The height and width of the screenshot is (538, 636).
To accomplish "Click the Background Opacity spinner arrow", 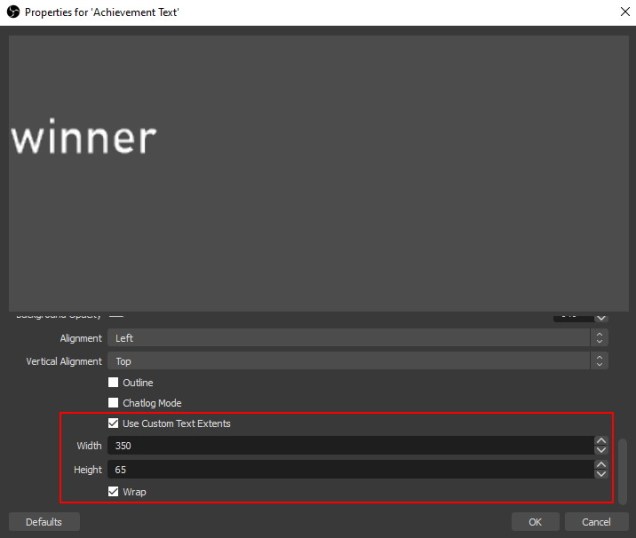I will pos(599,316).
